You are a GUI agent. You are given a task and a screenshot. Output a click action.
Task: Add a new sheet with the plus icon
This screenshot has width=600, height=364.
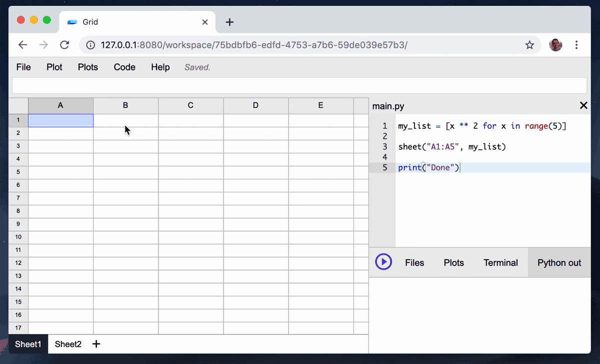click(x=96, y=344)
